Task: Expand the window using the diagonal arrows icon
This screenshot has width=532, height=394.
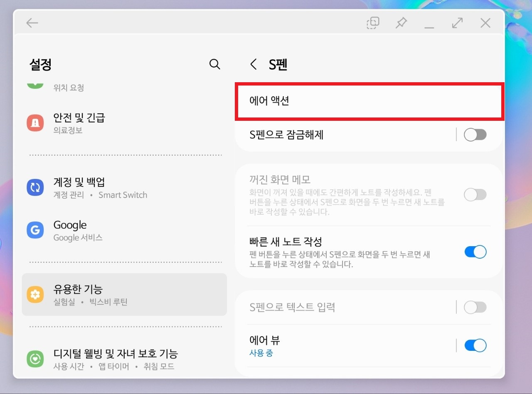Action: point(457,23)
